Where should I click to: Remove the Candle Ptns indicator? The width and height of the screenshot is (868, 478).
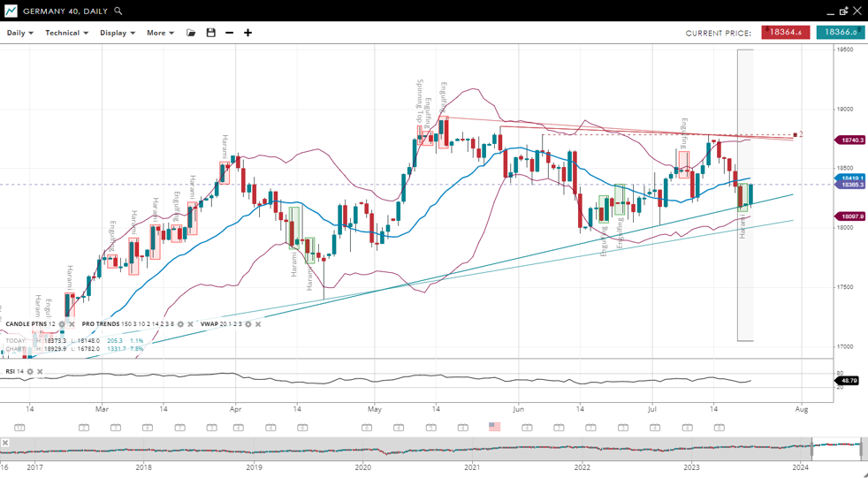coord(72,324)
